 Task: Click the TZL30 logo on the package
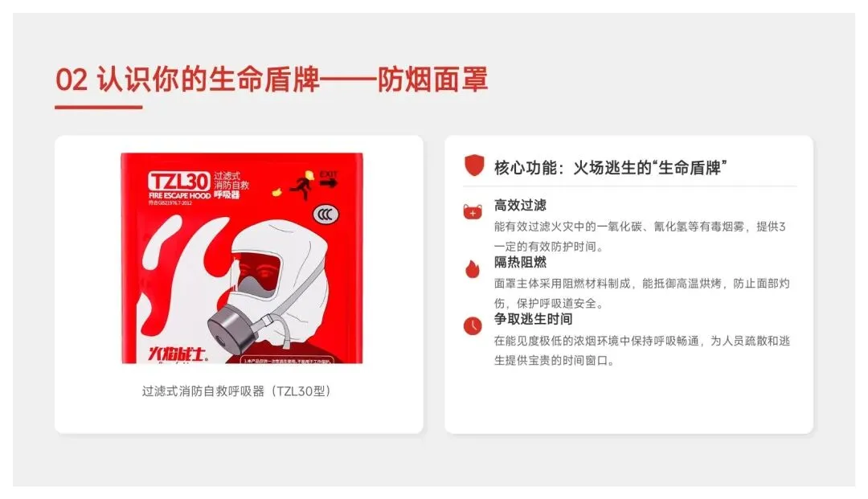pos(178,181)
